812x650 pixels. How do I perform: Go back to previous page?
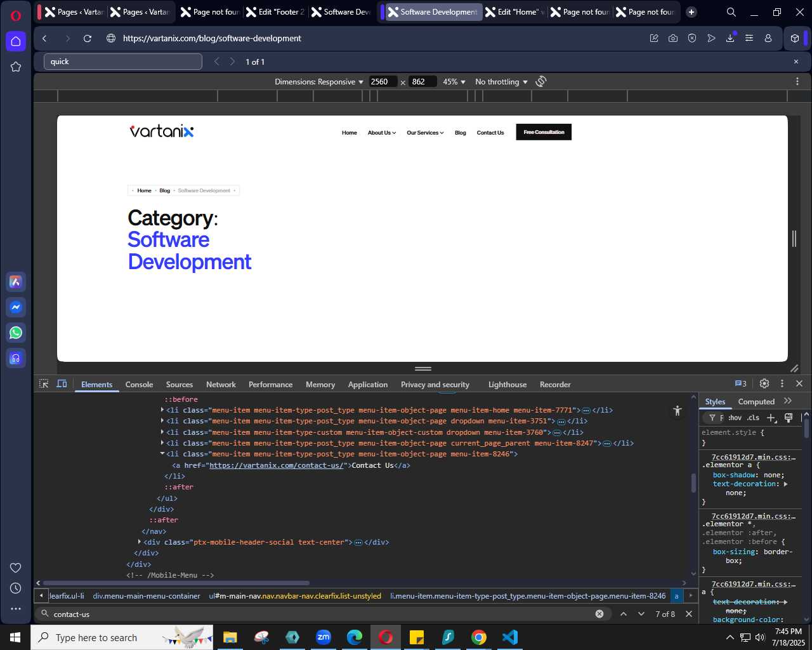point(44,38)
